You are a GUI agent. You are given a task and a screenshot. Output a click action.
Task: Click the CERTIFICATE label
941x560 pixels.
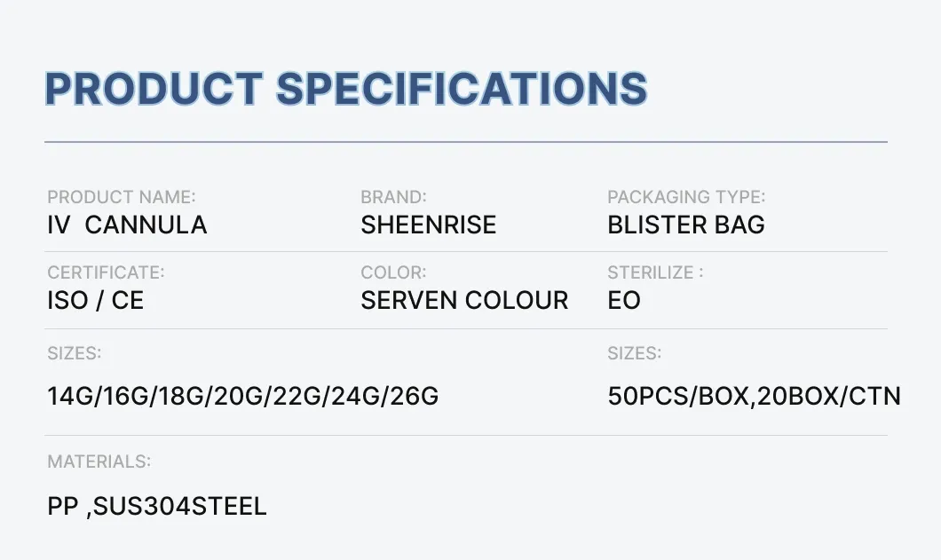(x=106, y=272)
